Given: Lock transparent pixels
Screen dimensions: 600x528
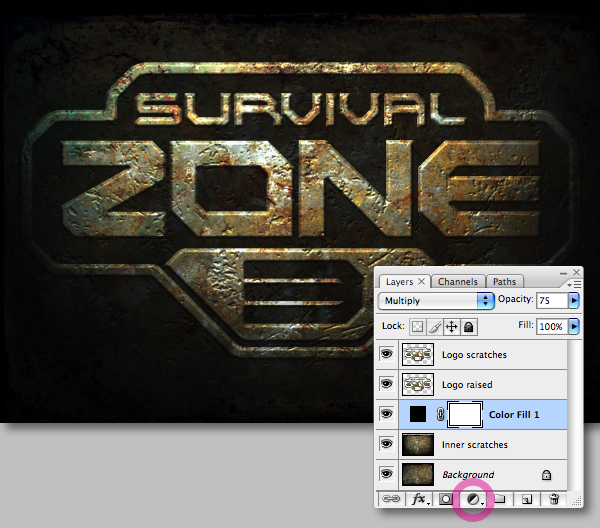Looking at the screenshot, I should click(417, 327).
